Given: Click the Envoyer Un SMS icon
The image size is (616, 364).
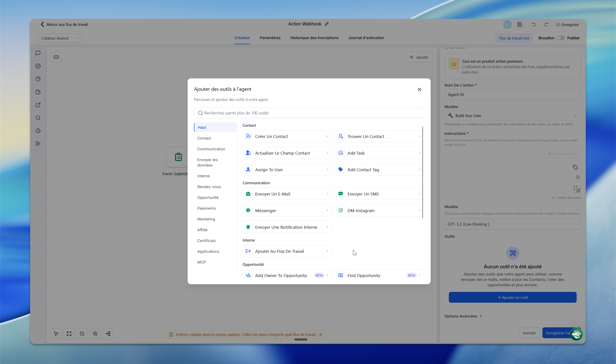Looking at the screenshot, I should pos(341,194).
